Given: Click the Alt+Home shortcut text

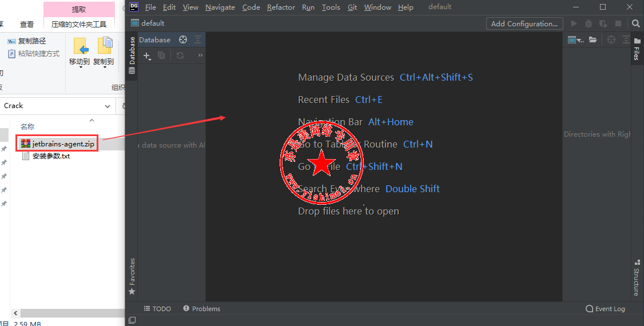Looking at the screenshot, I should point(391,122).
